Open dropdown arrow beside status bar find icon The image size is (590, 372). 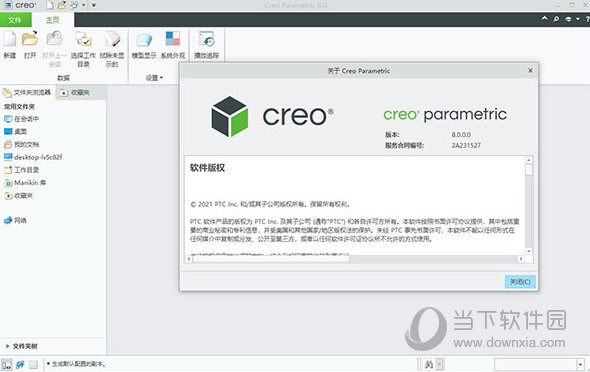439,364
